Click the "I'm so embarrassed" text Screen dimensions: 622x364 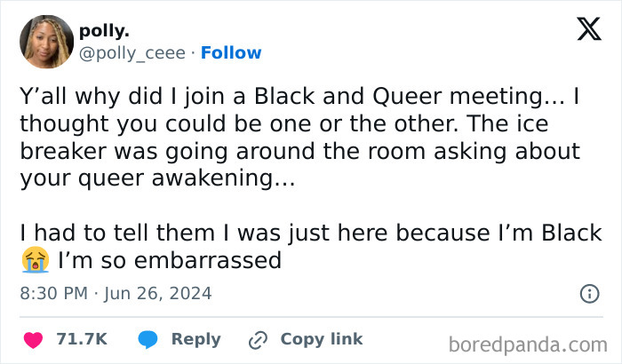point(171,261)
